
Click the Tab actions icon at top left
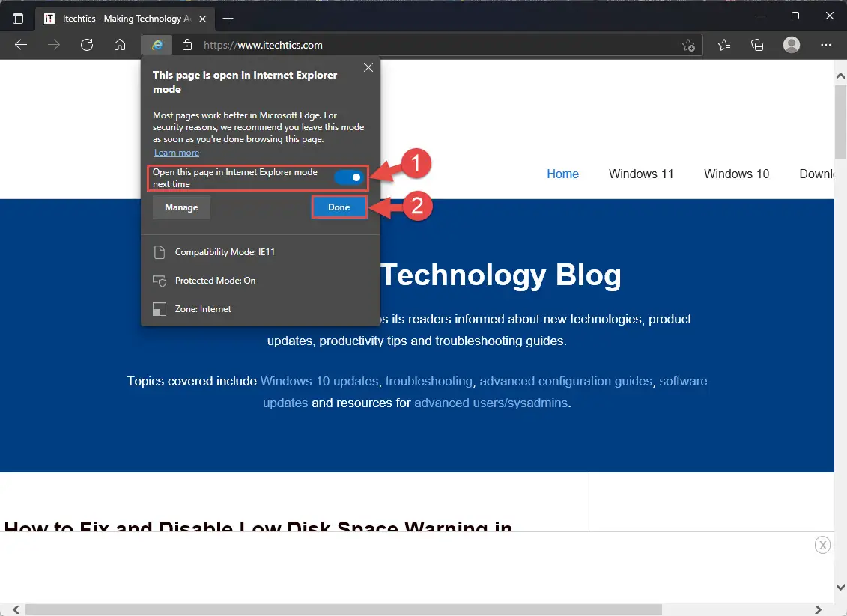coord(17,18)
